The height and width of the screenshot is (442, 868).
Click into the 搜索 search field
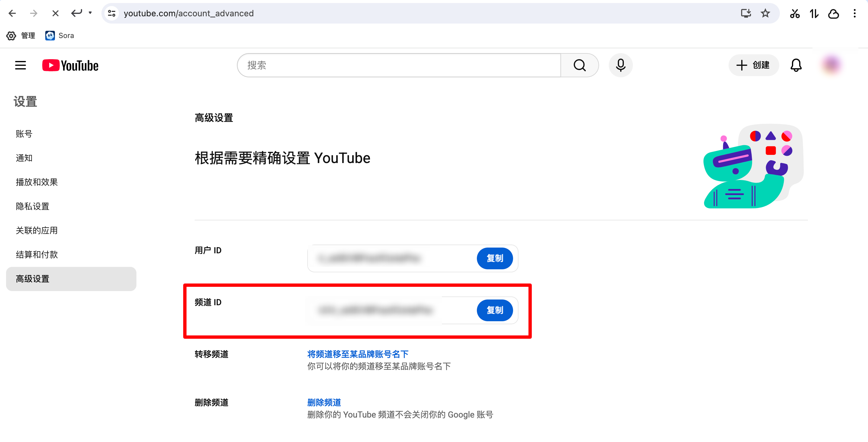[399, 66]
